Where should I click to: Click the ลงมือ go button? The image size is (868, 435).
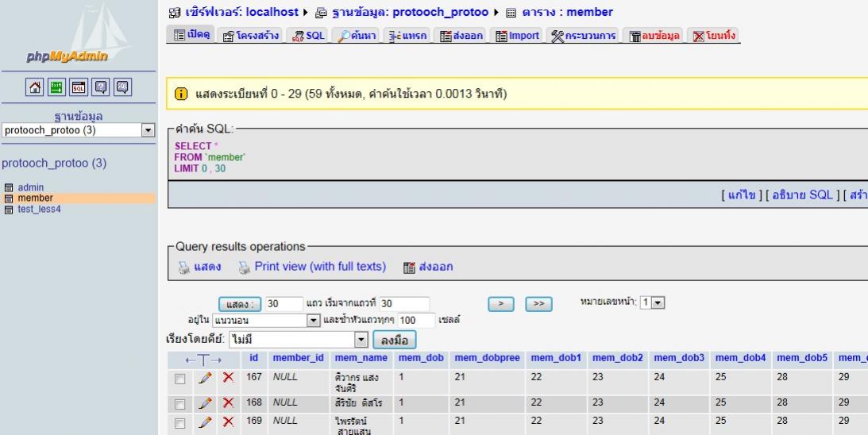(x=394, y=340)
